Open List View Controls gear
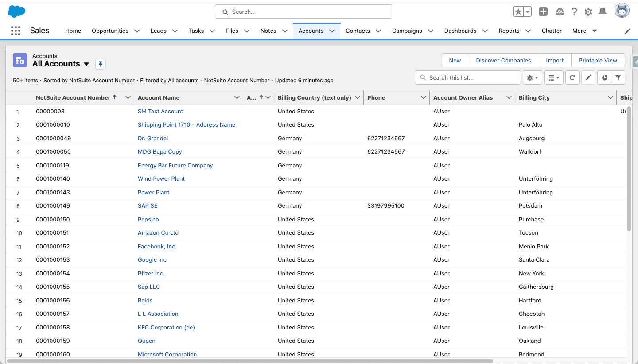 point(532,77)
